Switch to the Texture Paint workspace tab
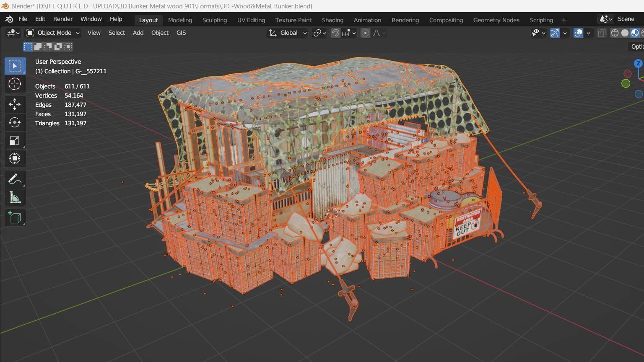This screenshot has height=362, width=644. coord(293,20)
